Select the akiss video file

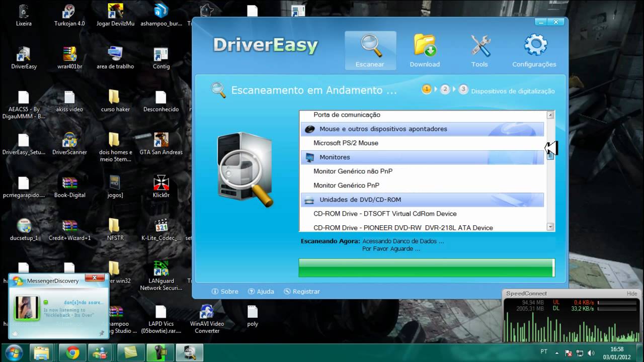(69, 101)
